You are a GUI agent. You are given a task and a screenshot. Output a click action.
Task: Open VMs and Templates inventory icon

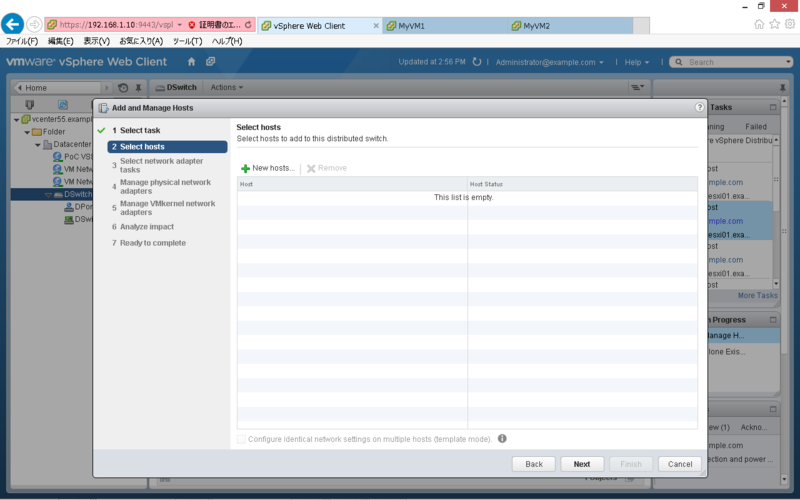click(x=63, y=105)
